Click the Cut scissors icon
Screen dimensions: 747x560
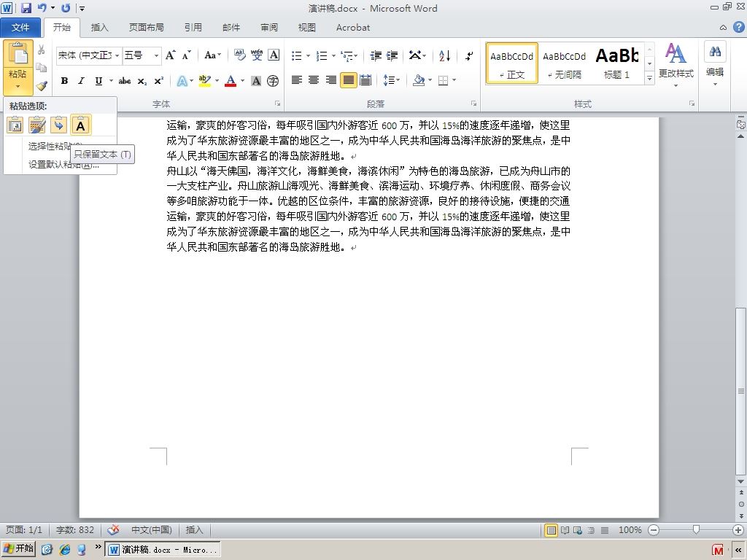pyautogui.click(x=42, y=50)
